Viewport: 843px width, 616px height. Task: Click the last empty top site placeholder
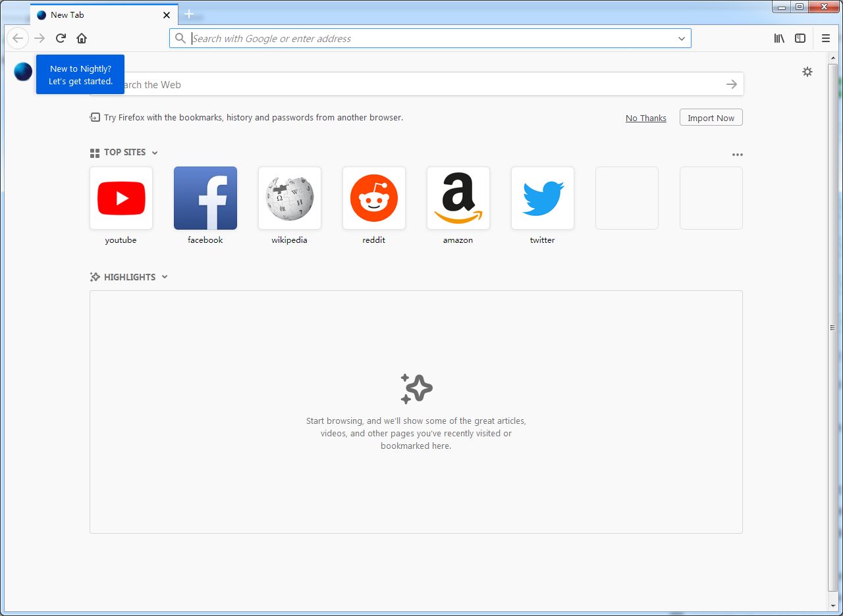pos(711,198)
